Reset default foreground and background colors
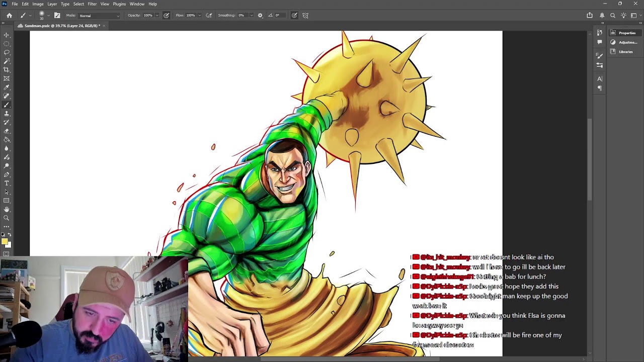 point(3,235)
